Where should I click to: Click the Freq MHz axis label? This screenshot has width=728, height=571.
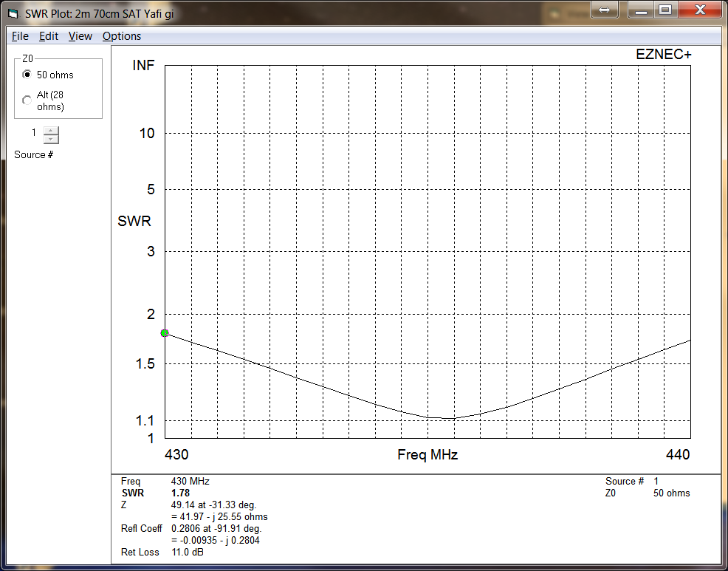point(427,455)
